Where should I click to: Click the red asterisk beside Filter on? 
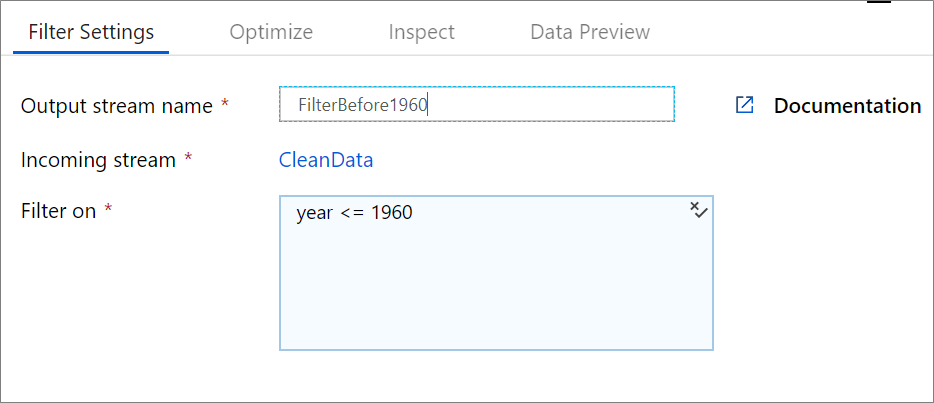click(x=108, y=208)
